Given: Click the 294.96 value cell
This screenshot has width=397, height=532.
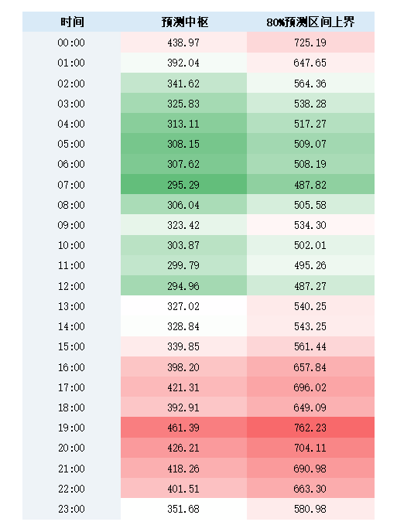Looking at the screenshot, I should 183,286.
